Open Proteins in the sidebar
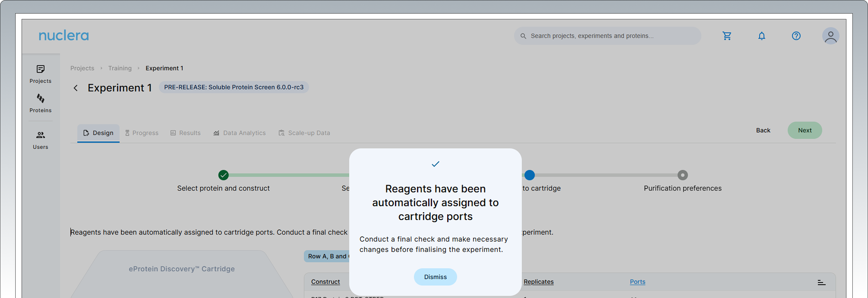The height and width of the screenshot is (298, 868). [x=40, y=103]
